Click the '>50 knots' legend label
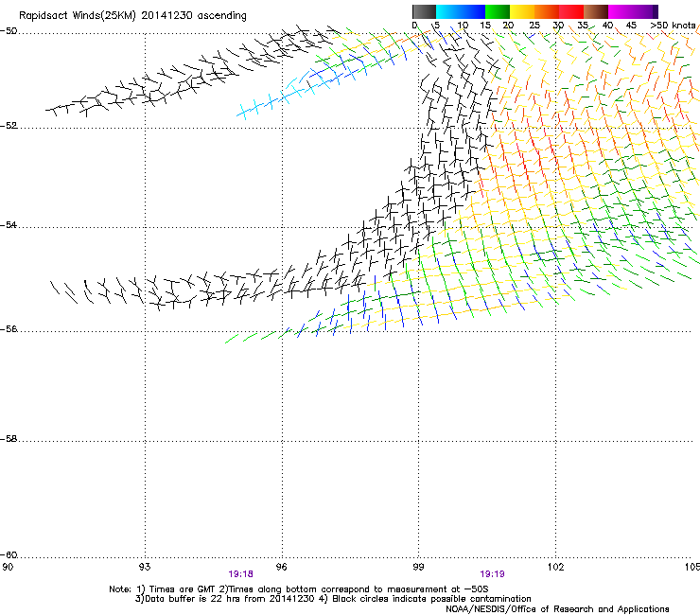 point(673,26)
